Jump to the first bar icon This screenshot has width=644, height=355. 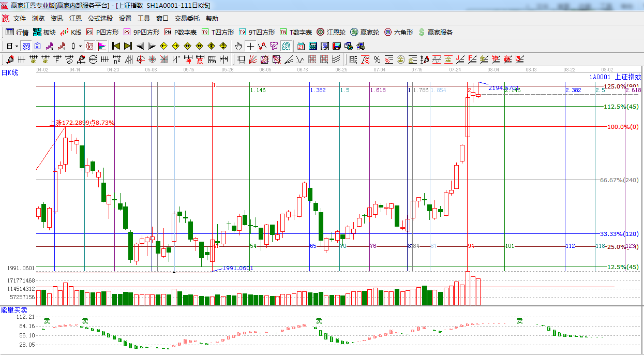(x=116, y=46)
